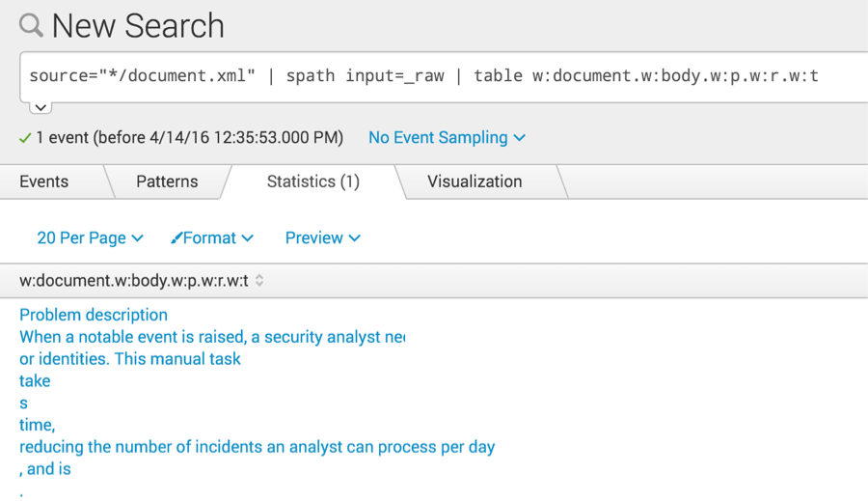Open the Visualization tab

[475, 181]
